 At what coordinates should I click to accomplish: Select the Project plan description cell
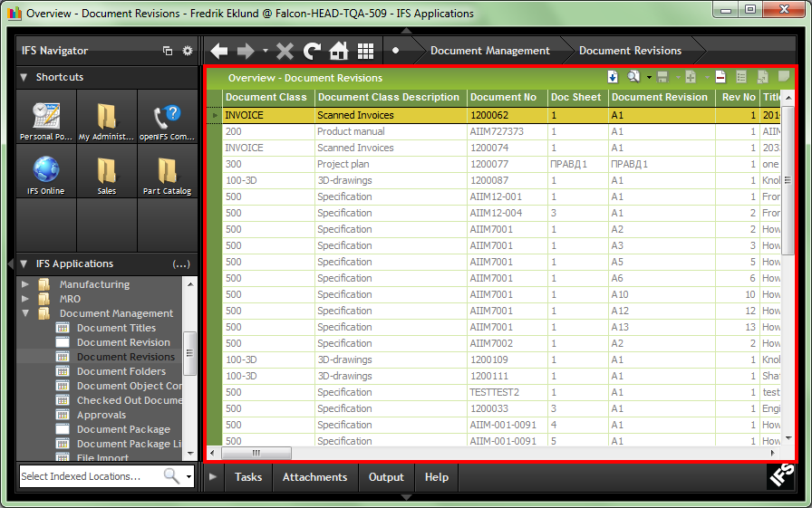391,164
